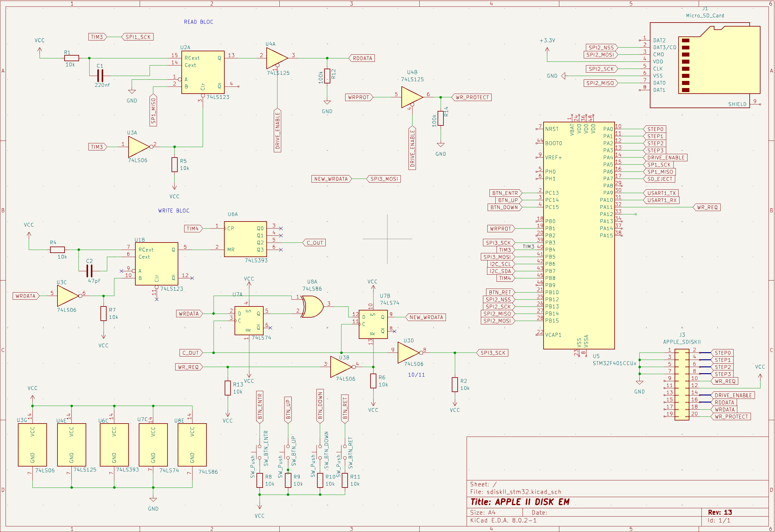The height and width of the screenshot is (532, 775).
Task: Select the Rev: 13 field
Action: point(720,512)
